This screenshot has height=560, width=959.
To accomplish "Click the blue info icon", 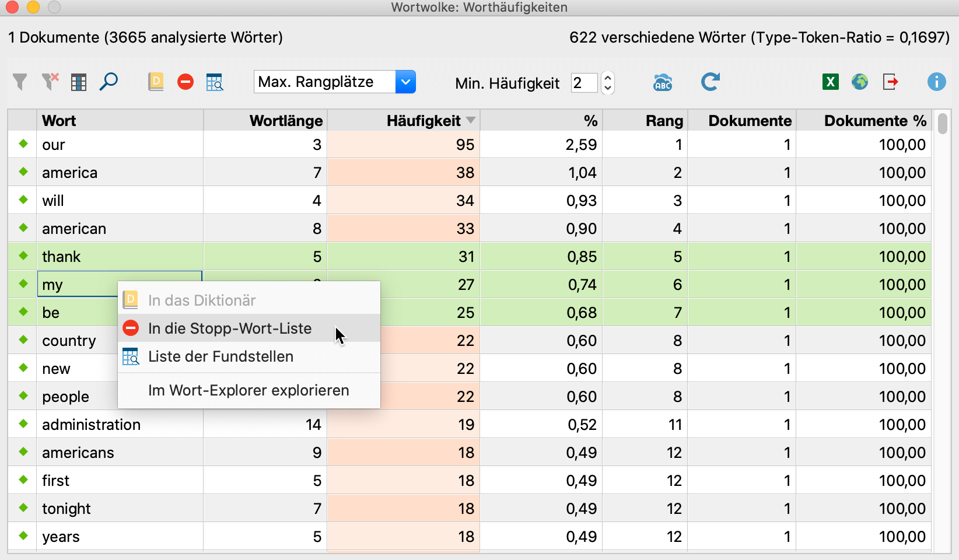I will pos(937,82).
